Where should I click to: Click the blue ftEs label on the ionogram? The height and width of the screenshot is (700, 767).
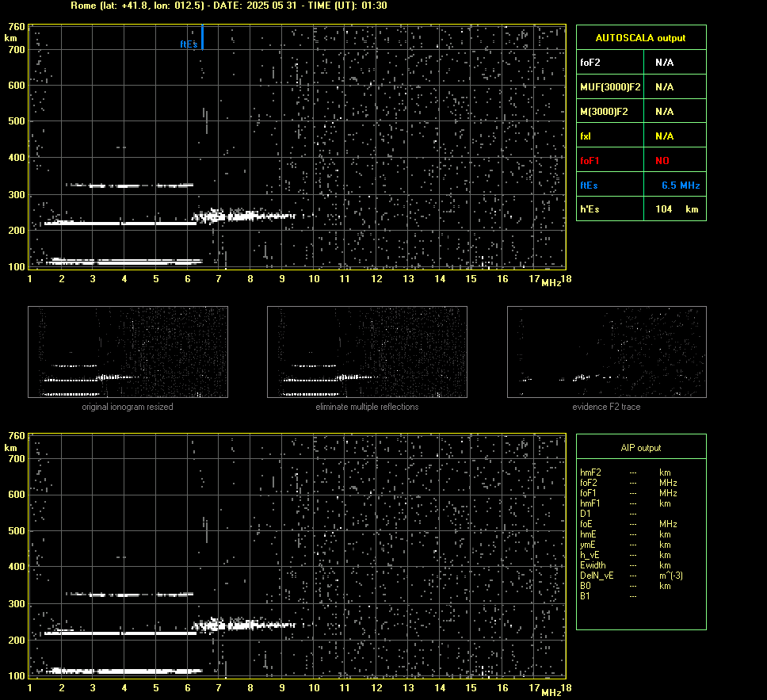tap(189, 44)
